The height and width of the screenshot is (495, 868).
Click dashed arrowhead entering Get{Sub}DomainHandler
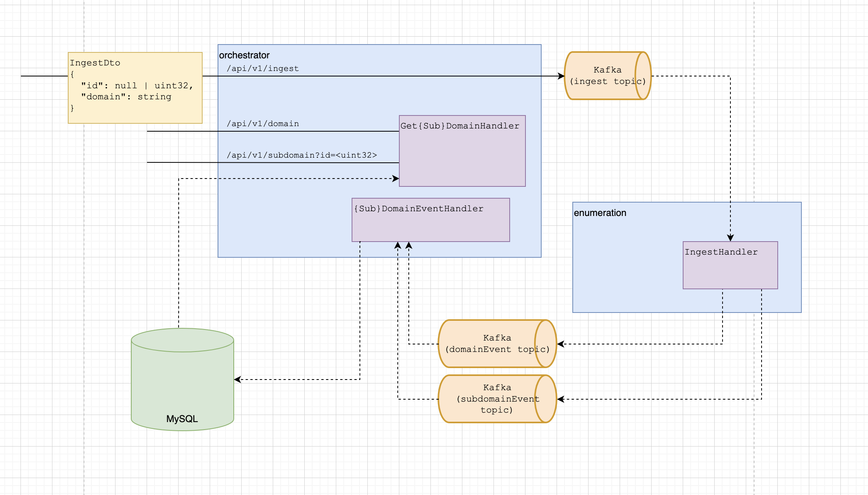tap(396, 179)
